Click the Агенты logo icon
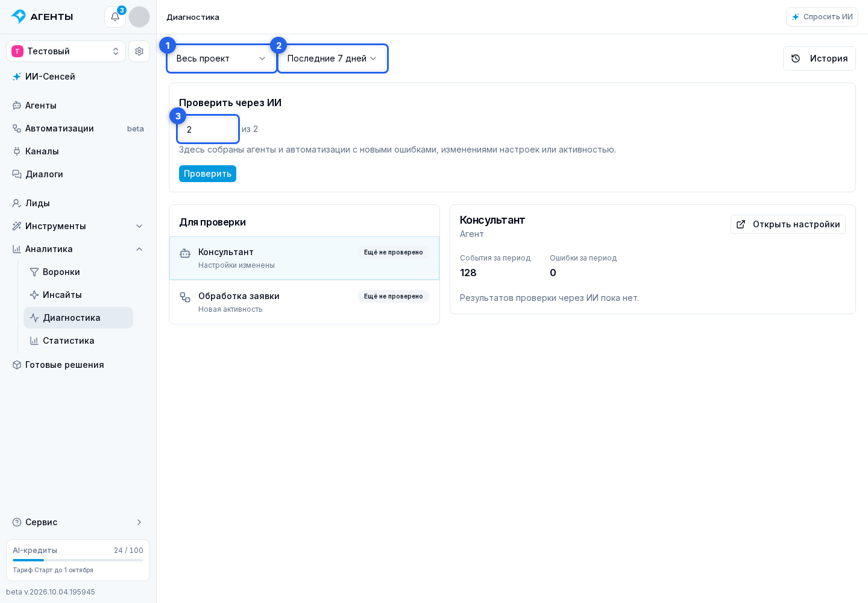 (x=19, y=16)
